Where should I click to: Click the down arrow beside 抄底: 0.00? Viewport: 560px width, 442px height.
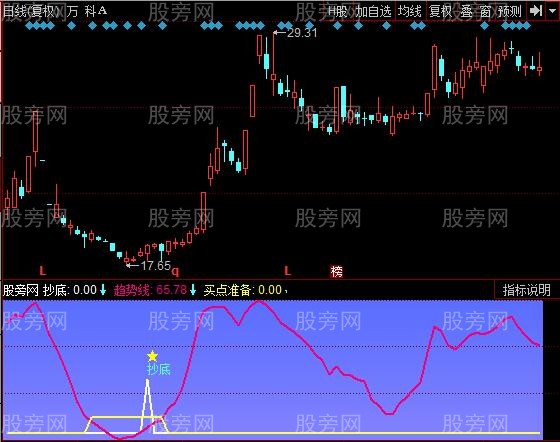pos(103,290)
